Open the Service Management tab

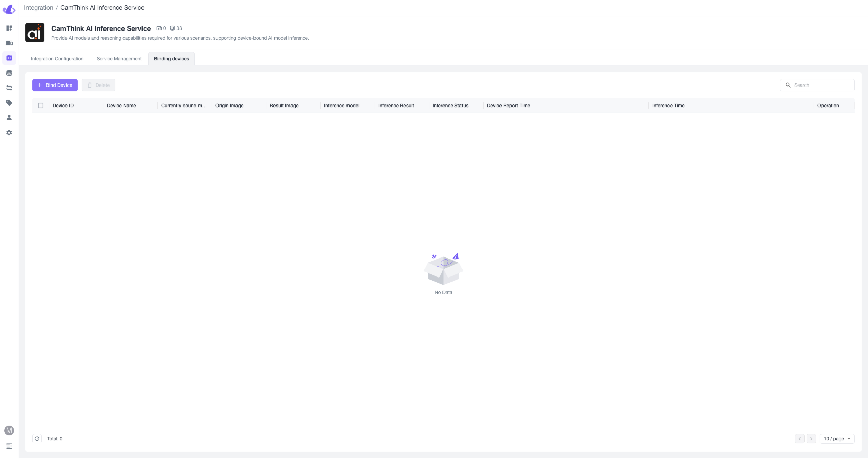click(119, 58)
